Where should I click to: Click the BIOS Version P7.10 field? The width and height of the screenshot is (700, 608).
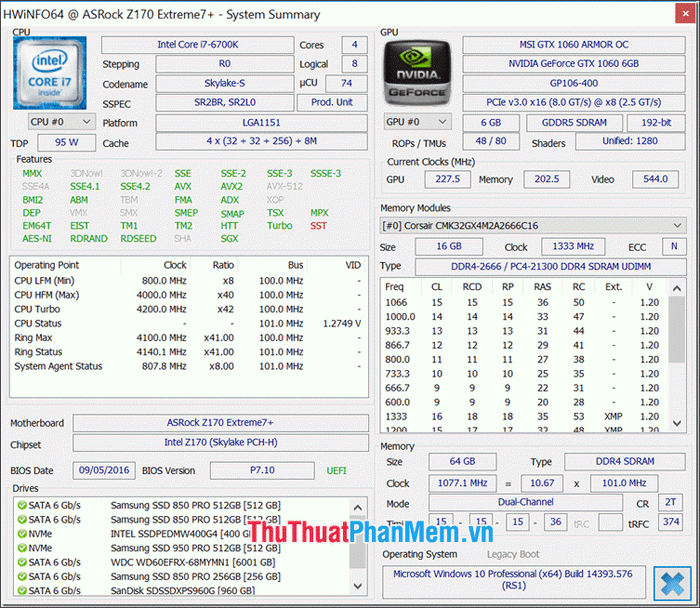pos(262,471)
